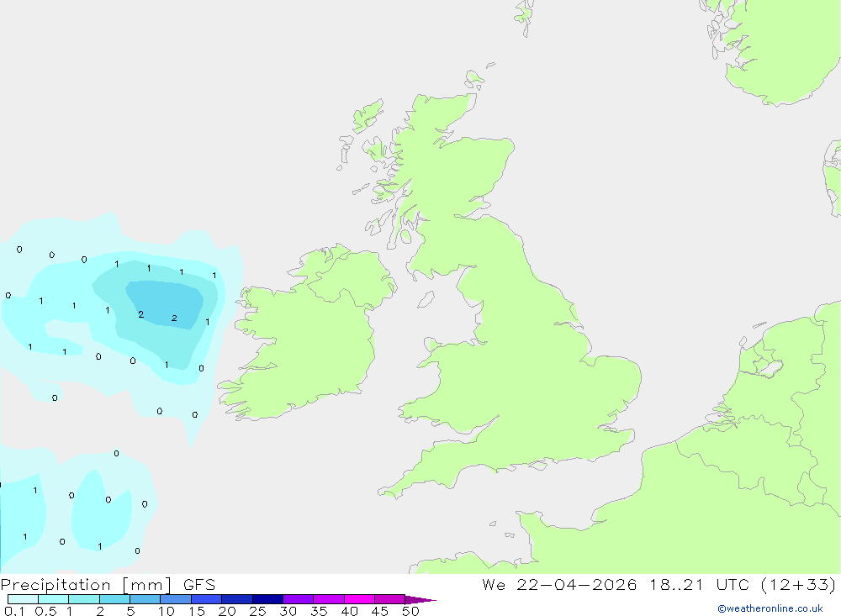The image size is (841, 616).
Task: Click the "[mm]" unit label
Action: click(x=147, y=585)
